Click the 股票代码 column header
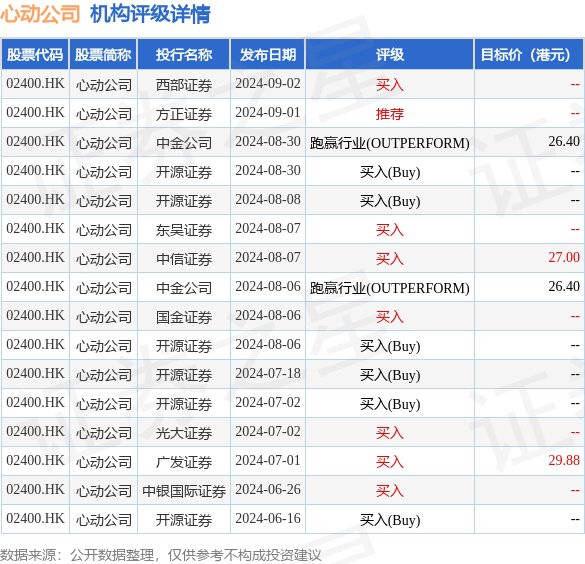This screenshot has height=564, width=585. pyautogui.click(x=35, y=54)
